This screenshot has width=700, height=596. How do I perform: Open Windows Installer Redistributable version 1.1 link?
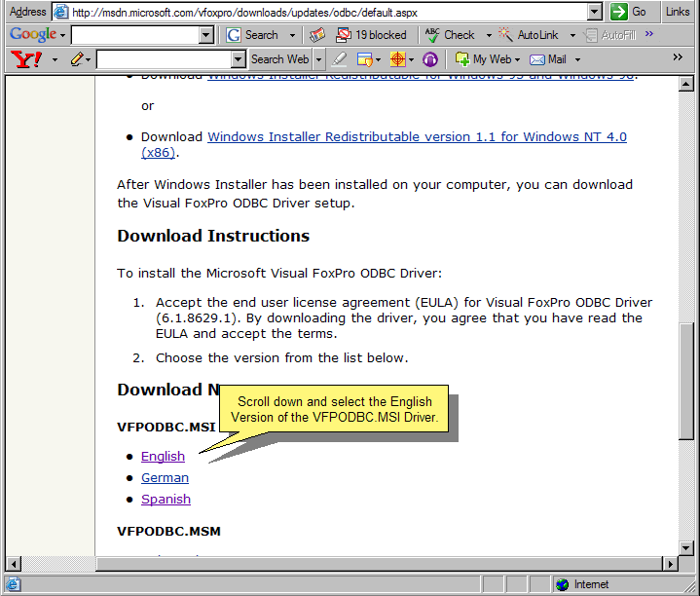[x=417, y=137]
